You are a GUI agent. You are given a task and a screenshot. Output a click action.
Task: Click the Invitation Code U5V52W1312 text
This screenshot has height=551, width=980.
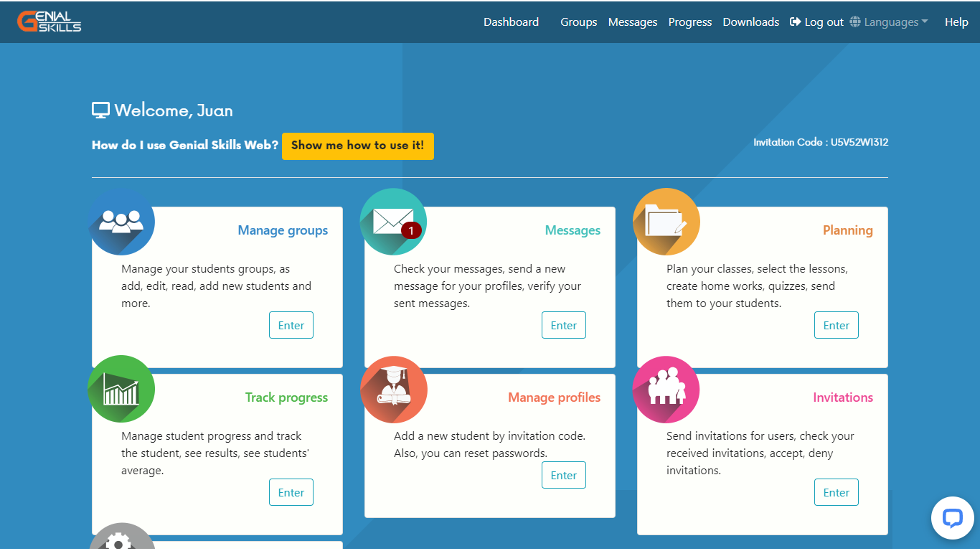coord(821,142)
